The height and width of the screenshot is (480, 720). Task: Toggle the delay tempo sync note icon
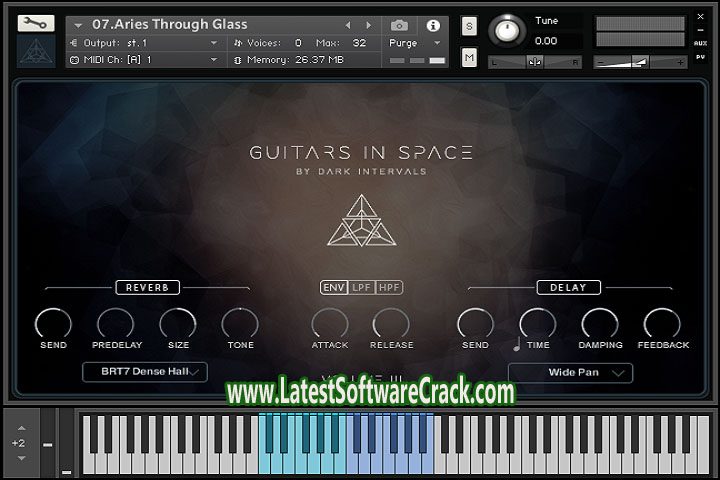pyautogui.click(x=517, y=344)
